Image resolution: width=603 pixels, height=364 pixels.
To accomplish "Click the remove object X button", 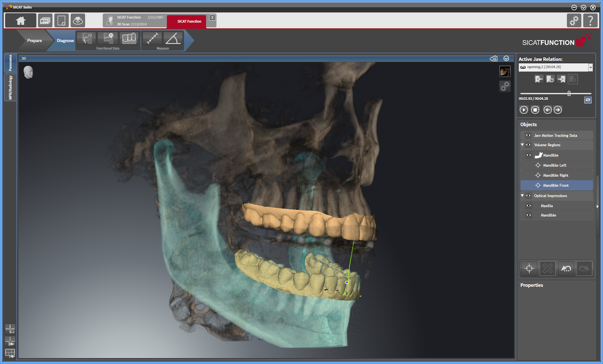I will tap(548, 269).
